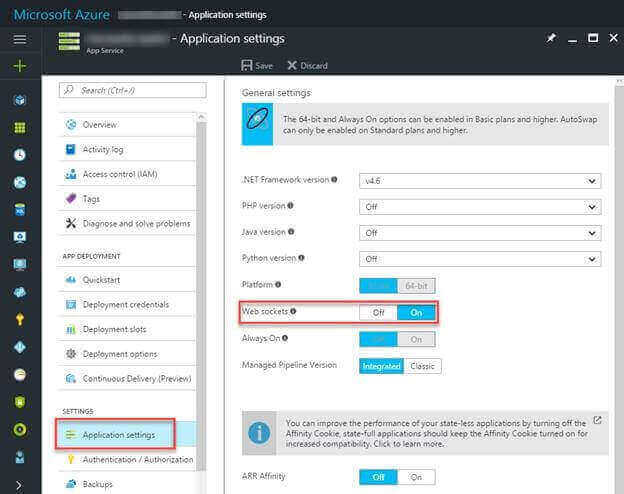
Task: Go to Deployment slots
Action: pyautogui.click(x=116, y=329)
